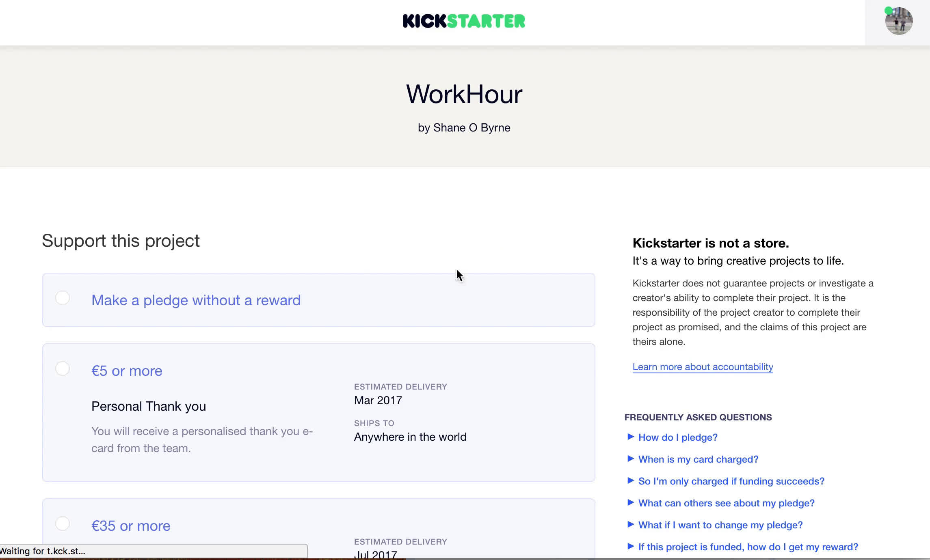Click the 'Kickstarter is not a store.' heading

tap(711, 243)
